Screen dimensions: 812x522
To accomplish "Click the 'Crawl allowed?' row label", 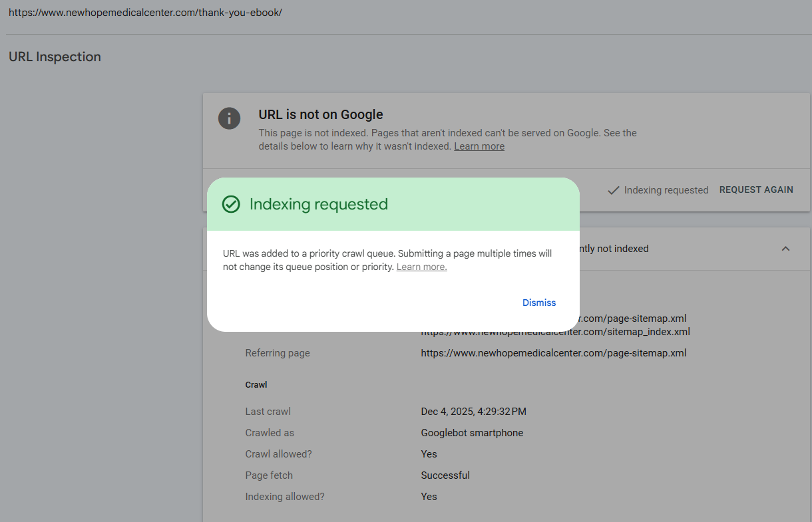I will coord(278,454).
